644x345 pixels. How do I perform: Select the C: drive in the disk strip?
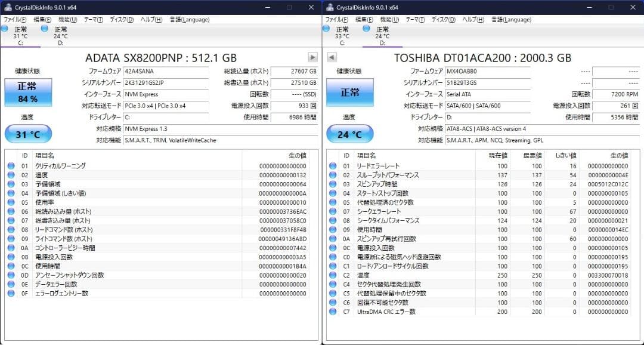21,36
